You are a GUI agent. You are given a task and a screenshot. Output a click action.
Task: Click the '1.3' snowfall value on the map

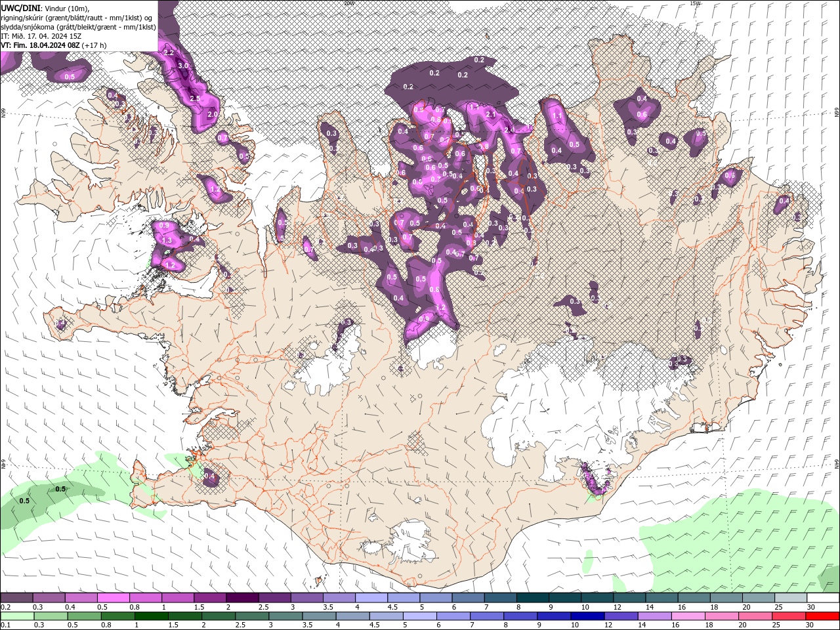167,241
